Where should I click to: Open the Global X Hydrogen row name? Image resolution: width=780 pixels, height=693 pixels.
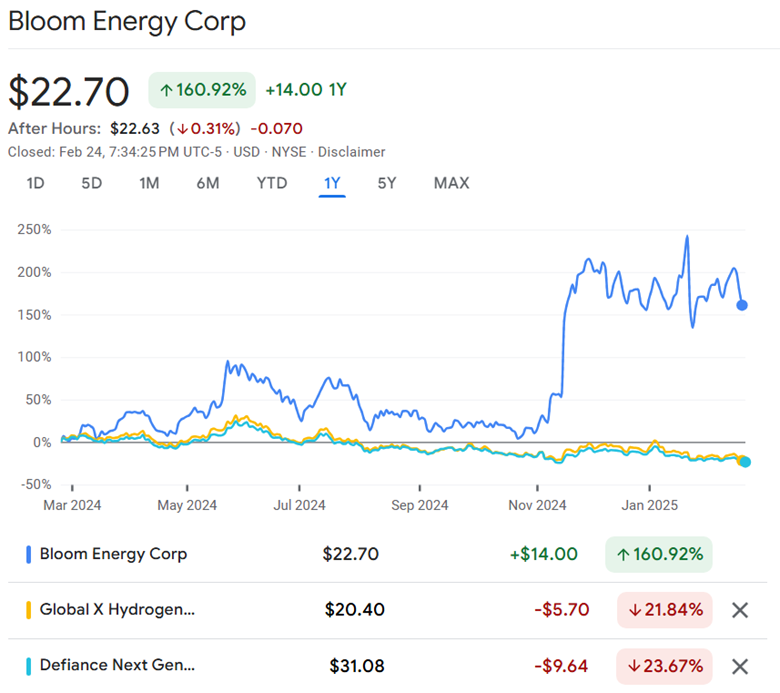pos(117,609)
